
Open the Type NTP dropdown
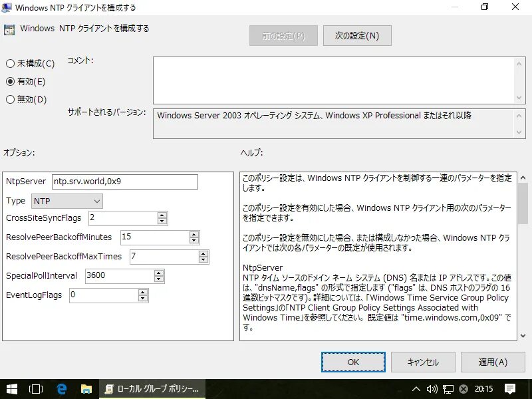[67, 201]
